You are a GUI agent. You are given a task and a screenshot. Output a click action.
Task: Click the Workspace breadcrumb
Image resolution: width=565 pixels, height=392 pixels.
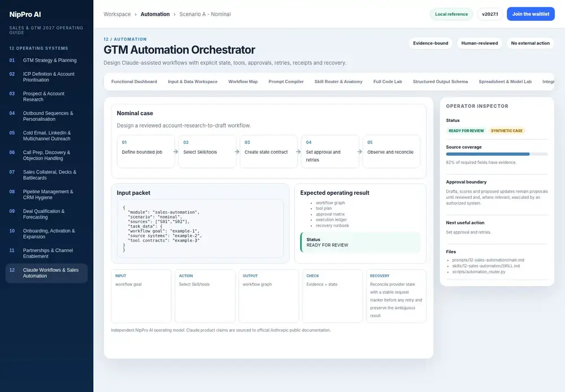117,14
